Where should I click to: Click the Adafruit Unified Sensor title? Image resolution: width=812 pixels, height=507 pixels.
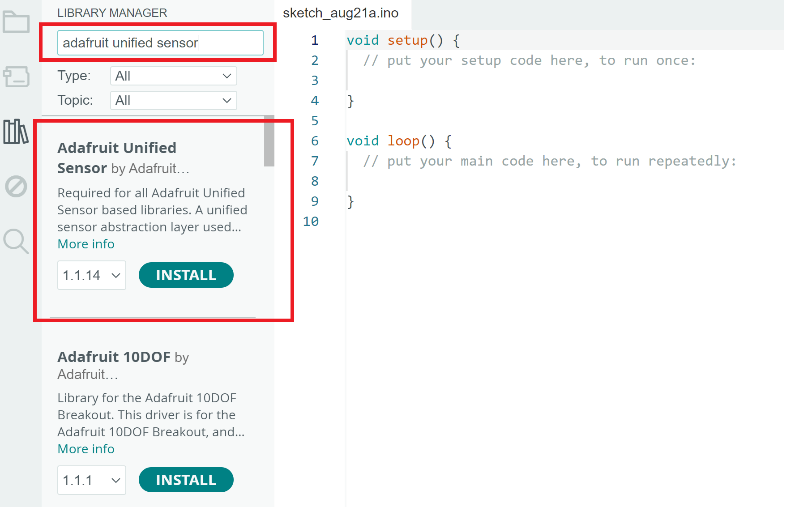[x=117, y=158]
